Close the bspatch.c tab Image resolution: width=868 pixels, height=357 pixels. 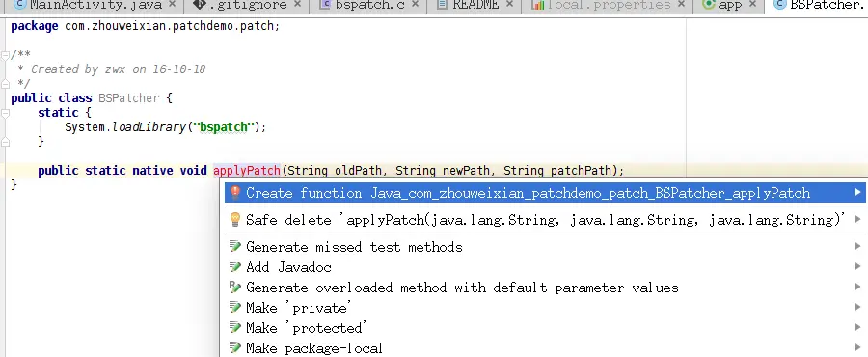point(414,5)
